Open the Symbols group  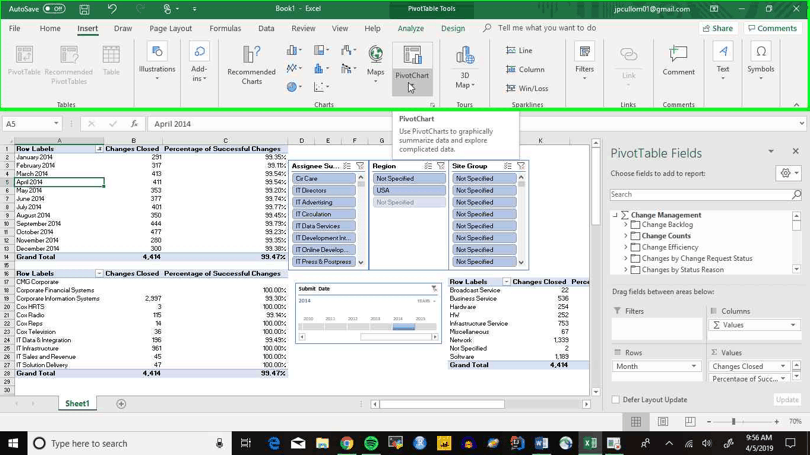760,62
